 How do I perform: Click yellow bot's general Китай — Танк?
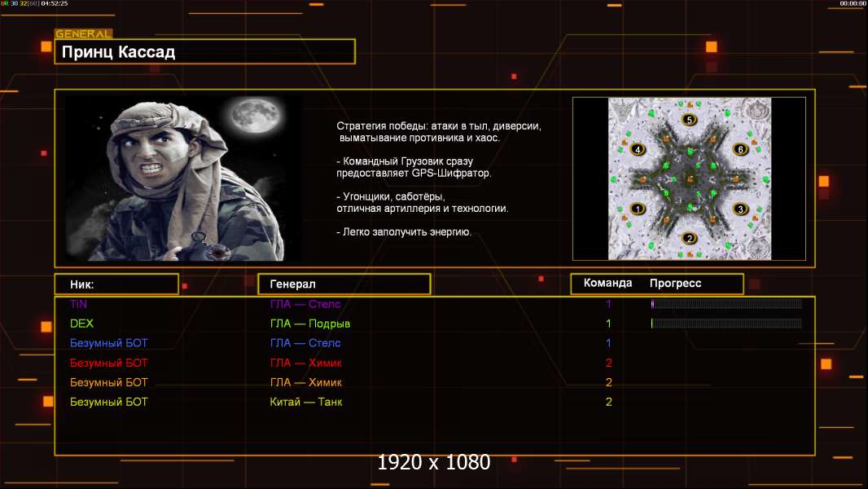[305, 402]
